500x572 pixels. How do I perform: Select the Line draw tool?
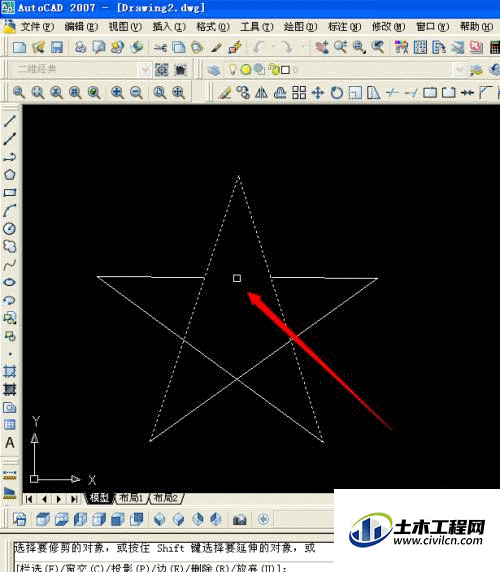pos(9,121)
